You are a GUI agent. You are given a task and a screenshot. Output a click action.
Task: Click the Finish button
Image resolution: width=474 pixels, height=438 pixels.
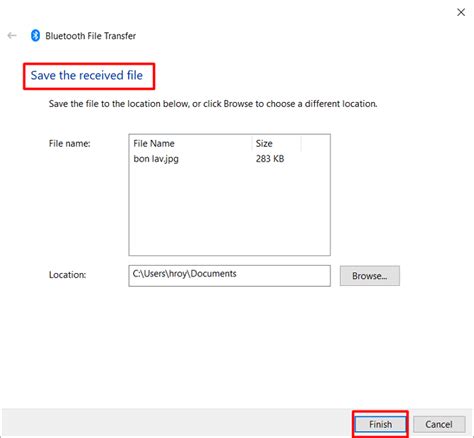[380, 424]
